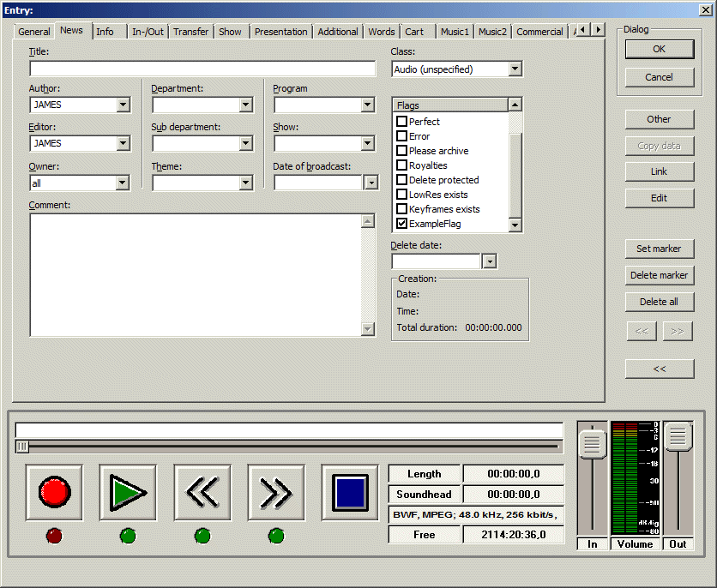
Task: Start playback with the green Play button
Action: click(128, 492)
